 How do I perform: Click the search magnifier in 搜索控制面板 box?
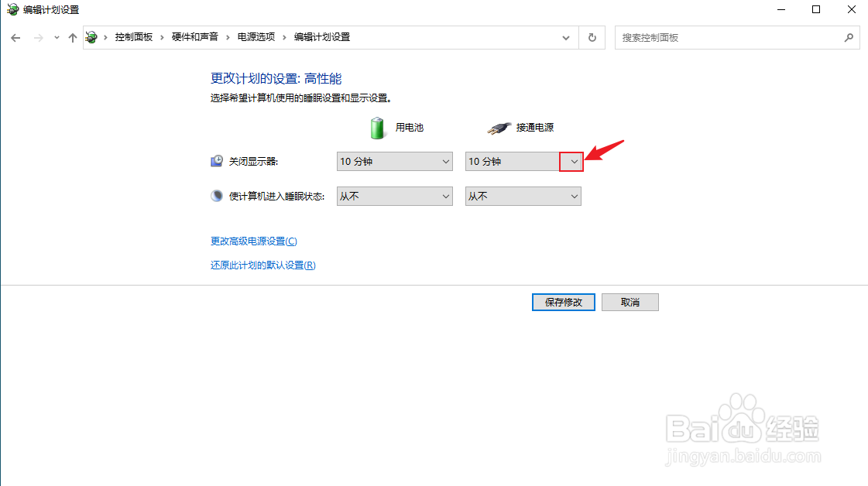click(849, 36)
